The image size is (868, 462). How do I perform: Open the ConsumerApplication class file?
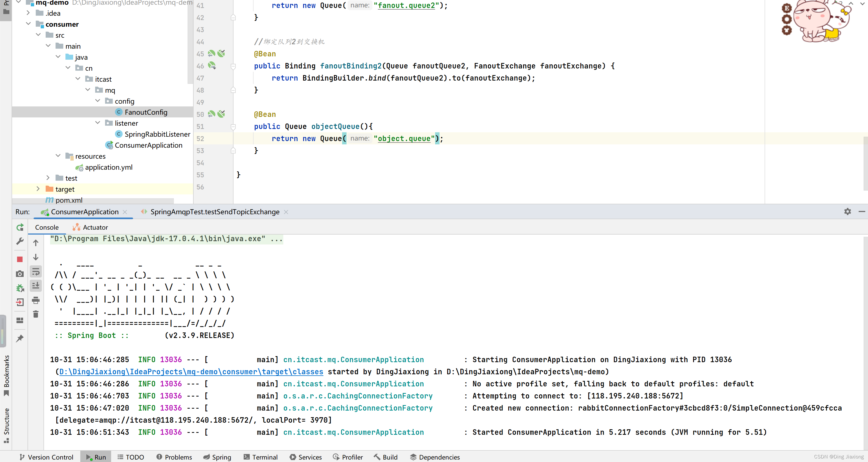click(x=148, y=145)
